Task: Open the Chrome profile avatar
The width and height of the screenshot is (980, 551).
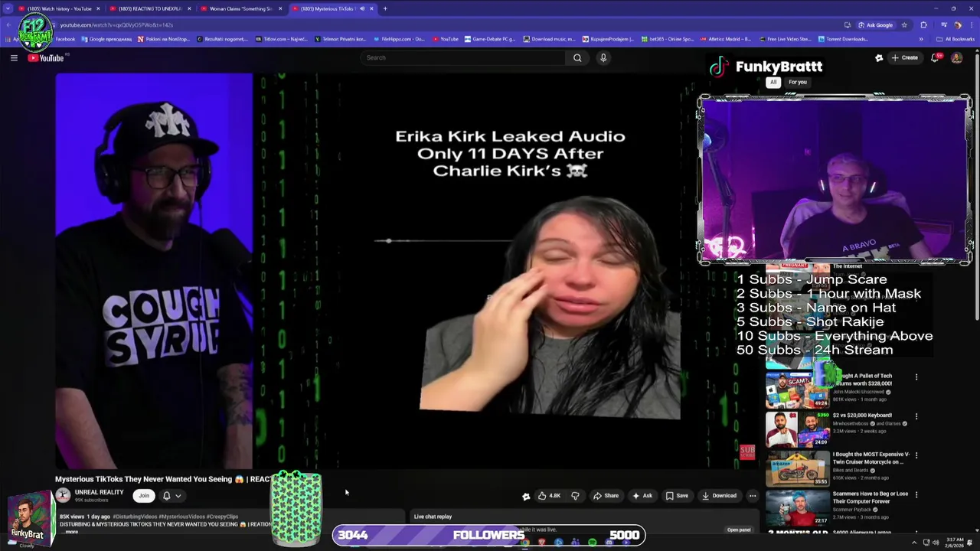Action: pyautogui.click(x=957, y=24)
